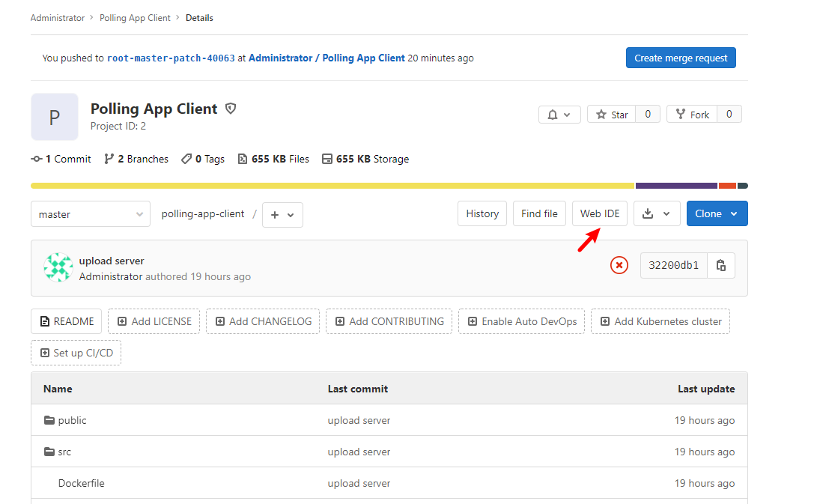Click the failed pipeline status icon
The height and width of the screenshot is (504, 817).
click(619, 265)
